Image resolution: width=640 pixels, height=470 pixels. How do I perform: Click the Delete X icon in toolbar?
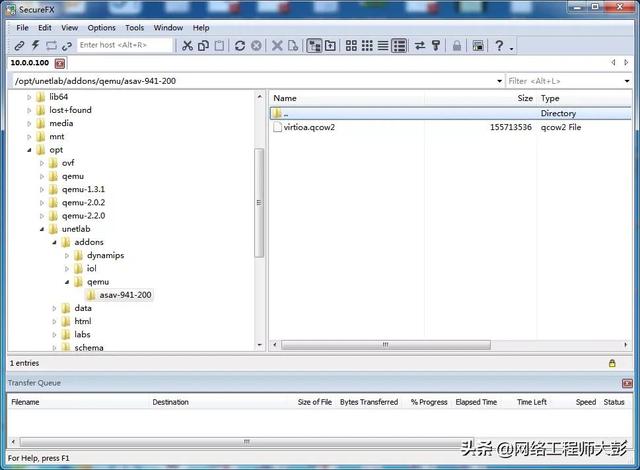(x=277, y=45)
